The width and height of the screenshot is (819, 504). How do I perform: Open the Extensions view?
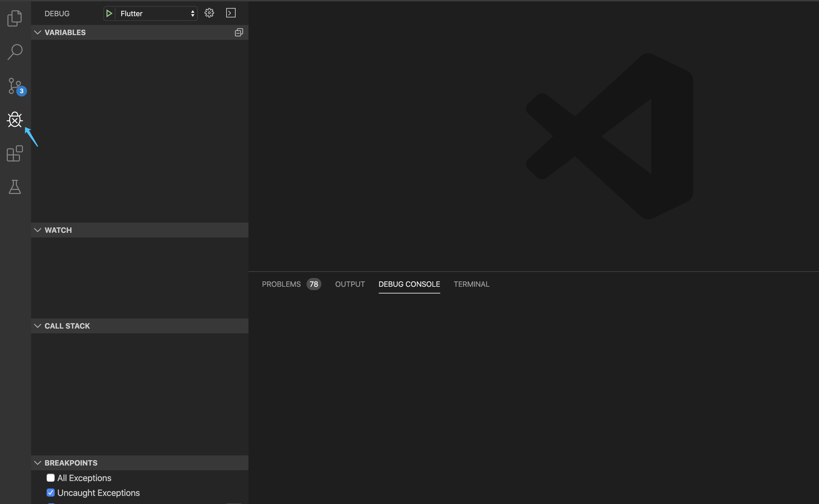15,153
